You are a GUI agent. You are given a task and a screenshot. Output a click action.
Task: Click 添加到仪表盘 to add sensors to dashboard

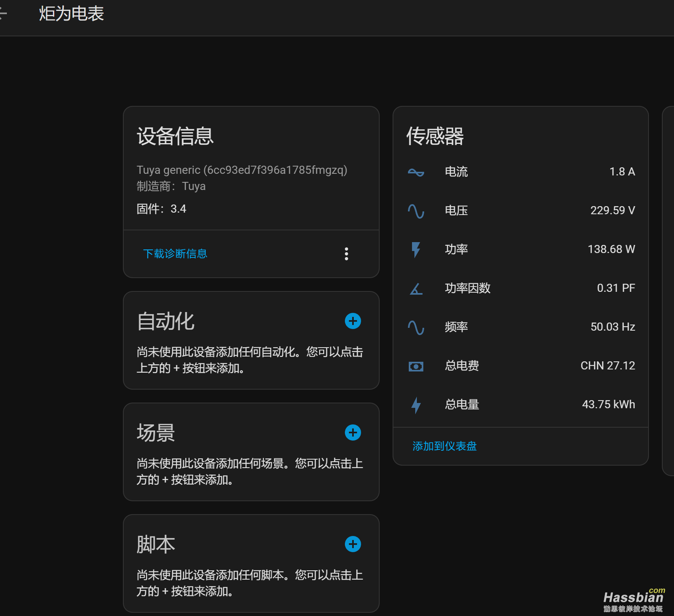click(445, 446)
